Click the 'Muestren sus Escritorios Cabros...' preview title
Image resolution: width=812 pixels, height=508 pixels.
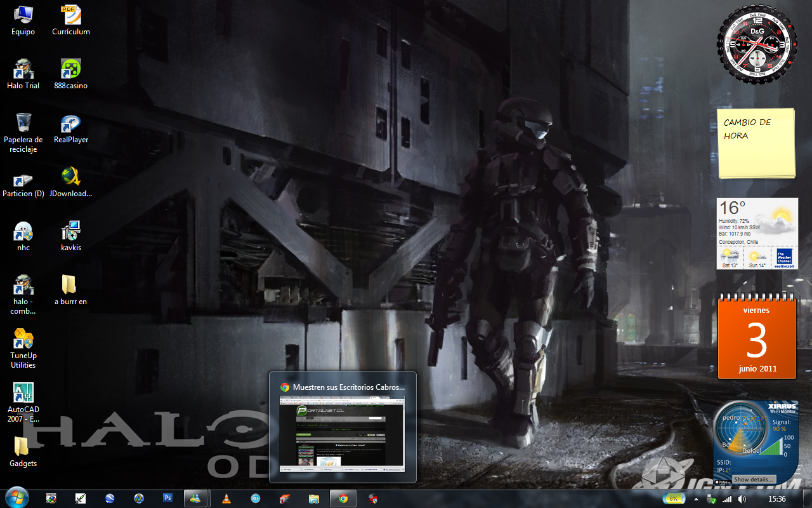tap(349, 387)
